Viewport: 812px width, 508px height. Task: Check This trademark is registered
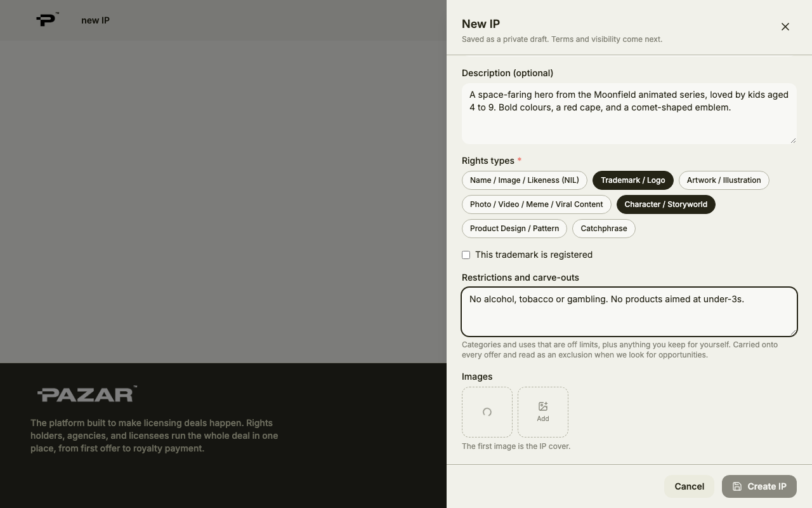[466, 255]
